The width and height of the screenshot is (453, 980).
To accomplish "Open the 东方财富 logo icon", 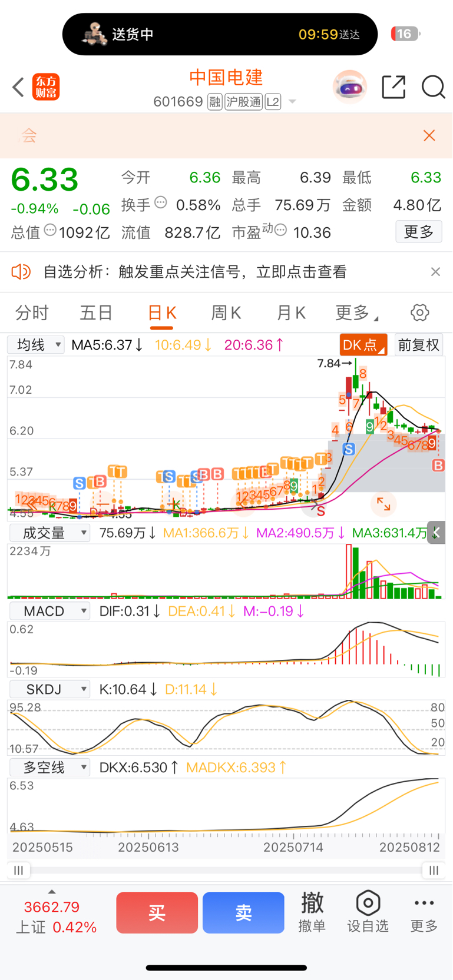I will (x=46, y=87).
